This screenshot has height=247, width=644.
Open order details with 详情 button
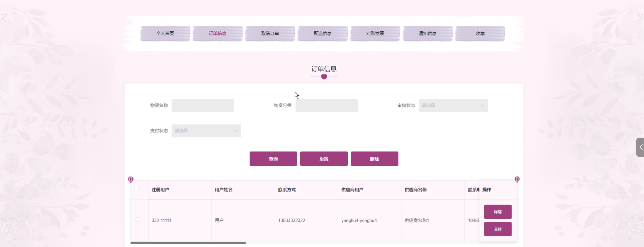[498, 212]
